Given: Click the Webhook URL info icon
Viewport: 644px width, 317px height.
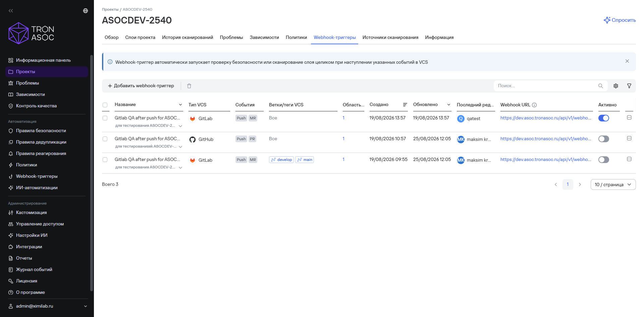Looking at the screenshot, I should (x=534, y=105).
